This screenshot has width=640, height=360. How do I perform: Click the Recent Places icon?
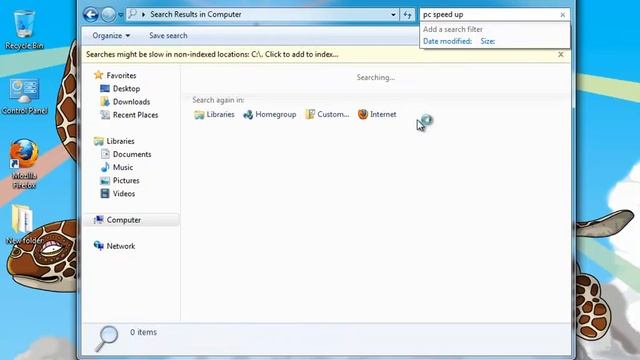click(105, 115)
